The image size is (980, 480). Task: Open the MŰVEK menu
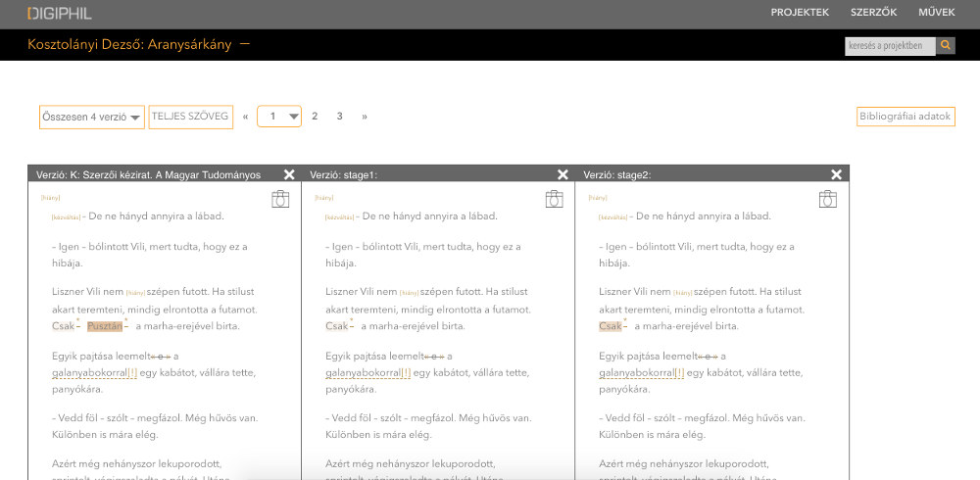[x=936, y=13]
